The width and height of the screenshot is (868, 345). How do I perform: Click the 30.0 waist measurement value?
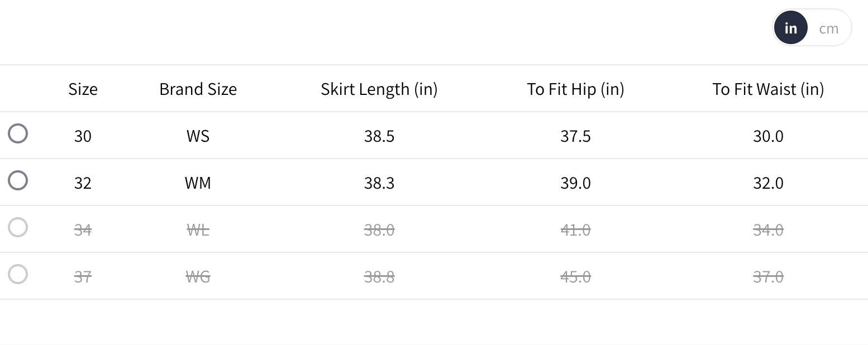tap(768, 136)
